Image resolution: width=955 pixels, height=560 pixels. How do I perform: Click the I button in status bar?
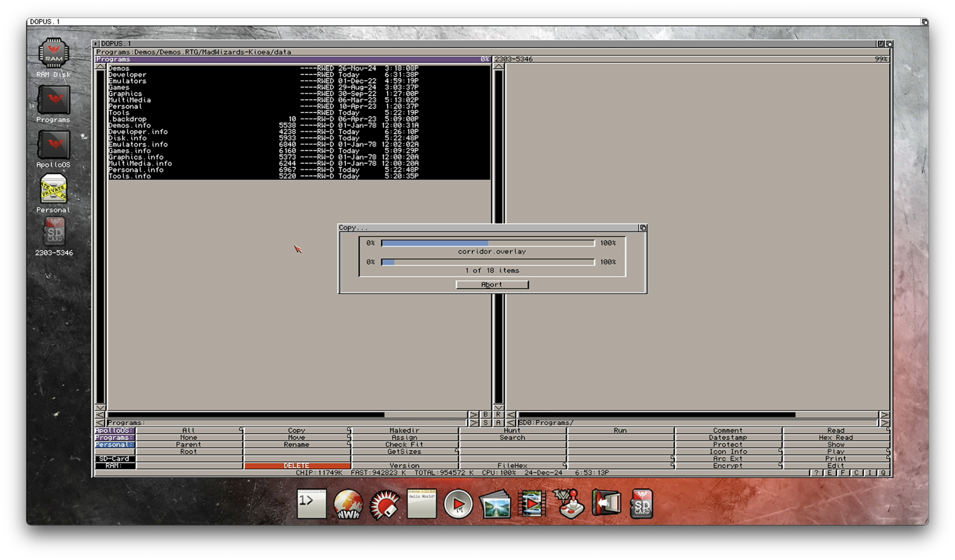pyautogui.click(x=870, y=473)
